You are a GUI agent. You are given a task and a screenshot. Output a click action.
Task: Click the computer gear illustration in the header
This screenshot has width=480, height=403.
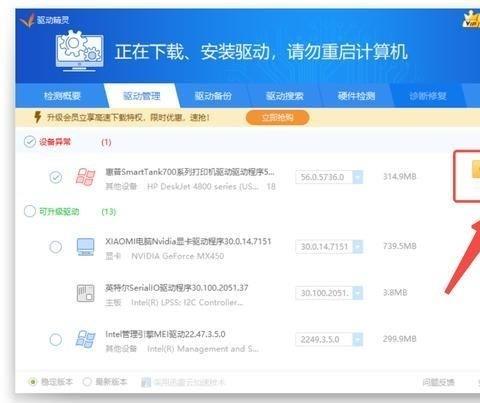(80, 51)
